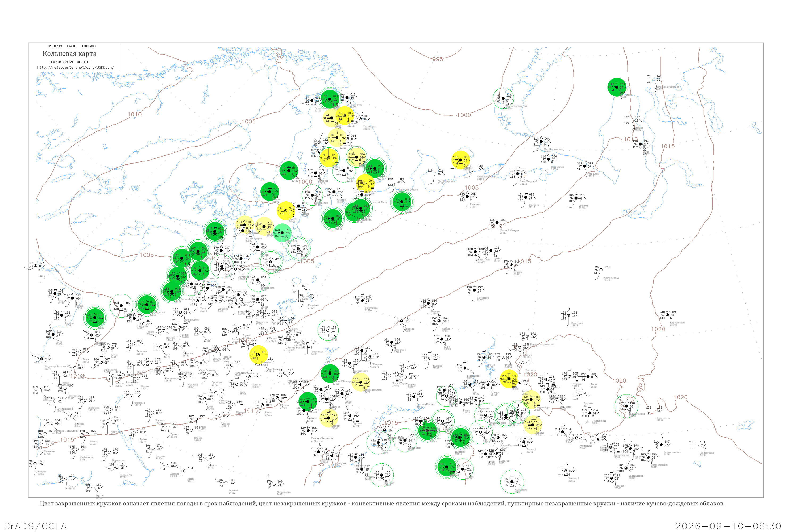Click the legend caption below the map
The width and height of the screenshot is (798, 532).
pos(382,504)
